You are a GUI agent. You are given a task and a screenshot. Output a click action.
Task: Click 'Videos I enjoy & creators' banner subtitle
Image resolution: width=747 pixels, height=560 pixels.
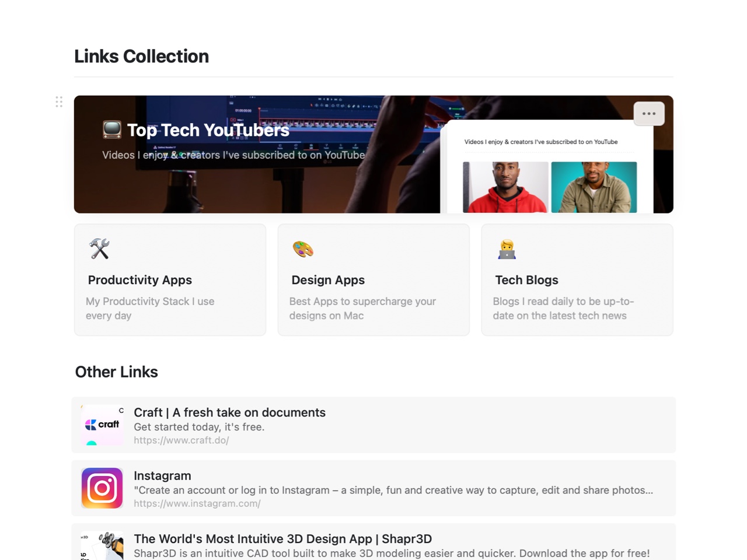click(x=233, y=155)
